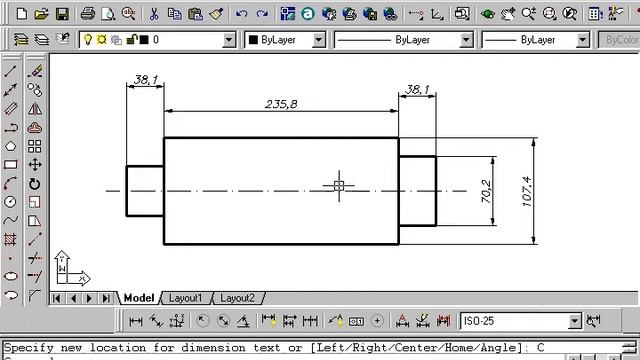The height and width of the screenshot is (360, 640).
Task: Click the 235,8 dimension text
Action: point(281,104)
